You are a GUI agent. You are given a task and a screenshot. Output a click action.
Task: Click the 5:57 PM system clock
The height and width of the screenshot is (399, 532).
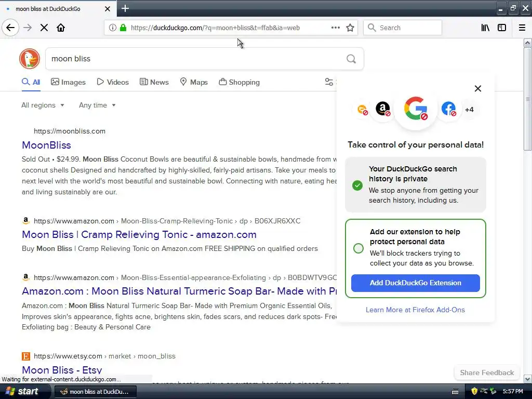513,391
